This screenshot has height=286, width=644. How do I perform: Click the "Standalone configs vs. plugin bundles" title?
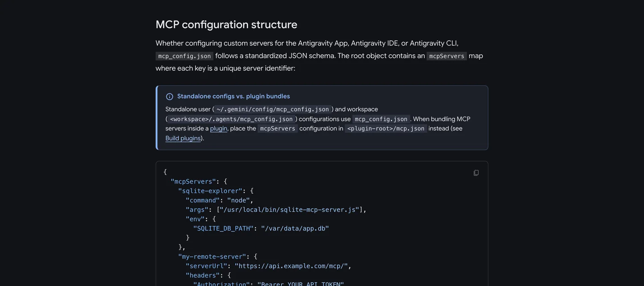[233, 96]
